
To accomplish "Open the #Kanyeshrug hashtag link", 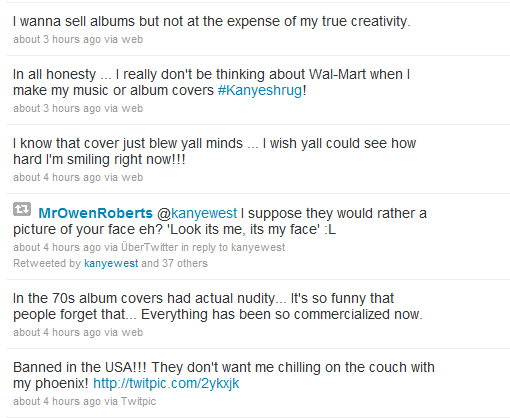I will coord(260,91).
